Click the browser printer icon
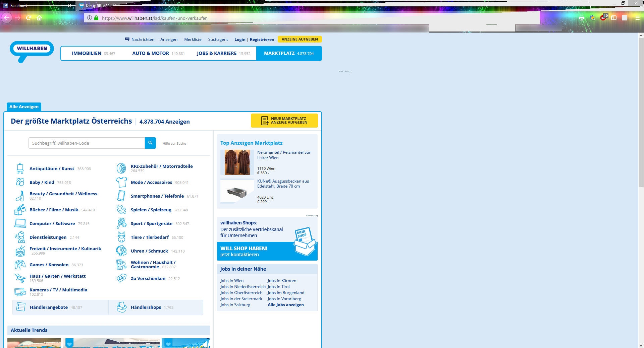This screenshot has width=644, height=348. pyautogui.click(x=582, y=18)
